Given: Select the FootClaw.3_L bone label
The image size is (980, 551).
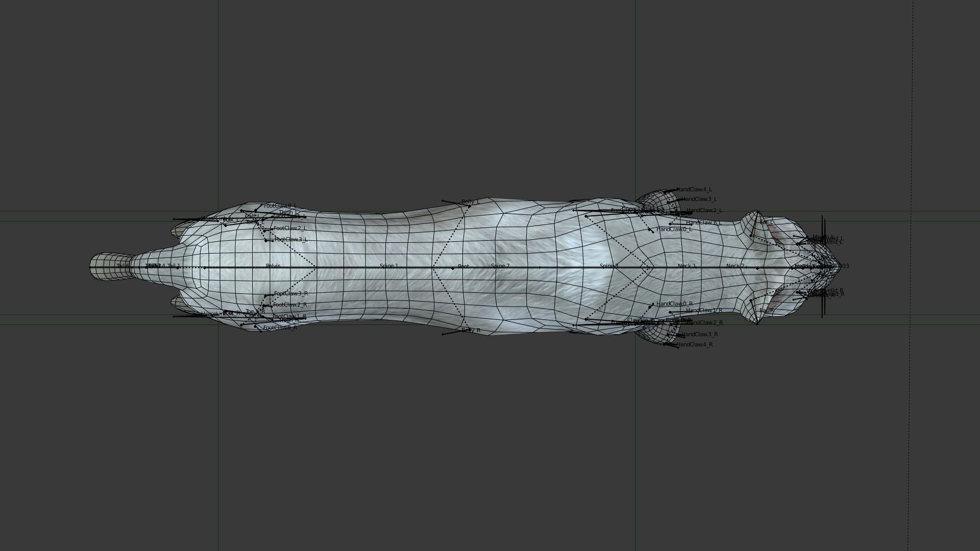Looking at the screenshot, I should (x=291, y=239).
